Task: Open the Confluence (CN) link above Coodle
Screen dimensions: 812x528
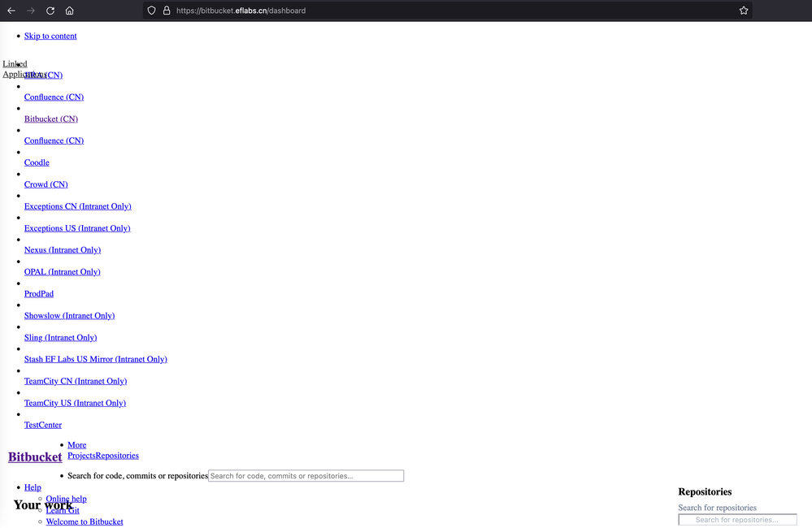Action: (x=54, y=141)
